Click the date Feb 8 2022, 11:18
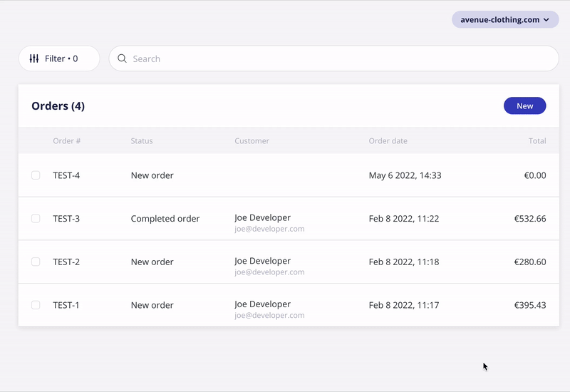This screenshot has width=570, height=392. click(x=404, y=262)
